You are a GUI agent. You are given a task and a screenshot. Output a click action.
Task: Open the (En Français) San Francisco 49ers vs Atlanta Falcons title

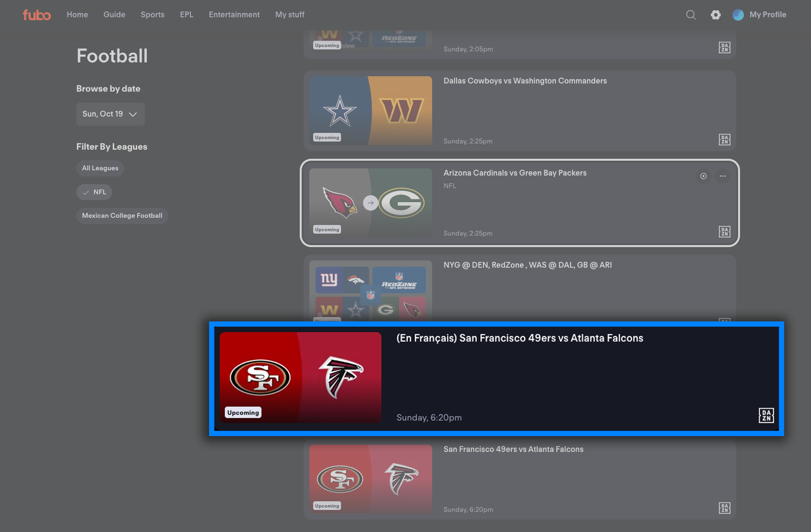pos(520,338)
